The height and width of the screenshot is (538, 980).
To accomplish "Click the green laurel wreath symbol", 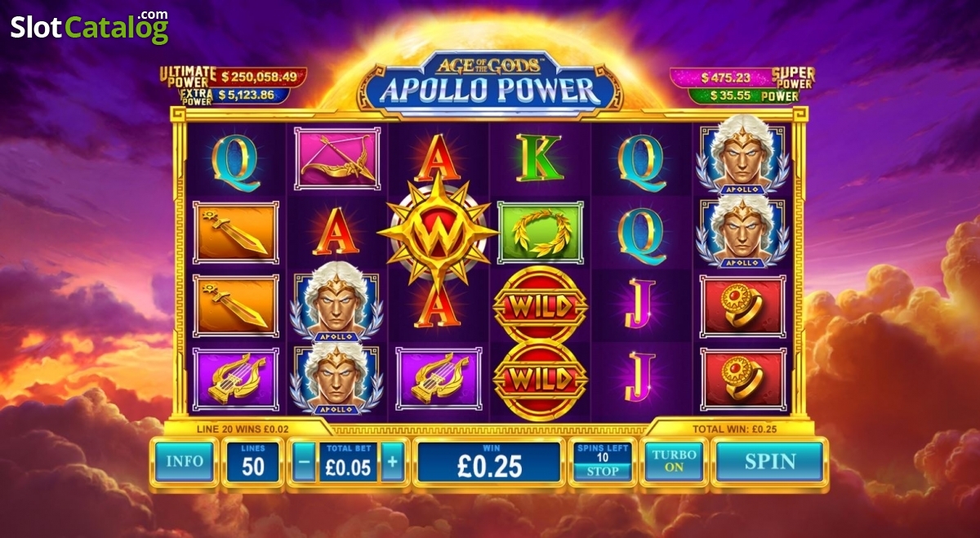I will pos(540,233).
